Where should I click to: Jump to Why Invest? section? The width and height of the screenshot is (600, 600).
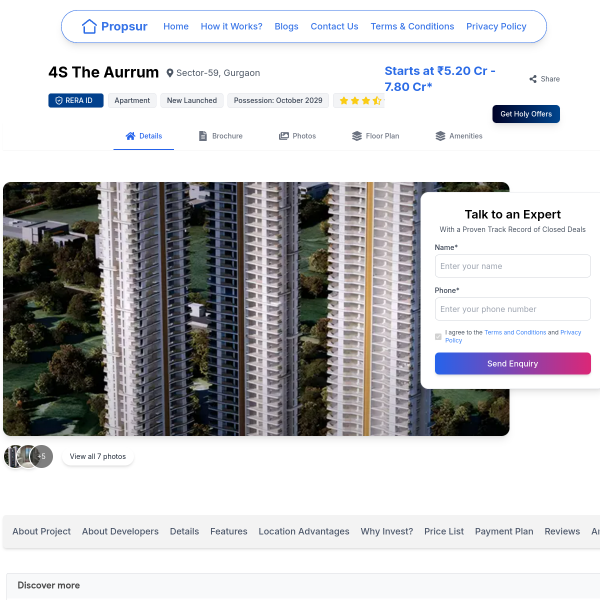click(387, 532)
